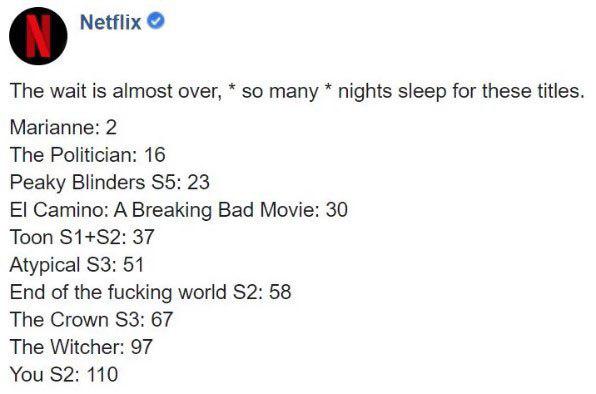Click the blue verified badge checkmark

156,21
